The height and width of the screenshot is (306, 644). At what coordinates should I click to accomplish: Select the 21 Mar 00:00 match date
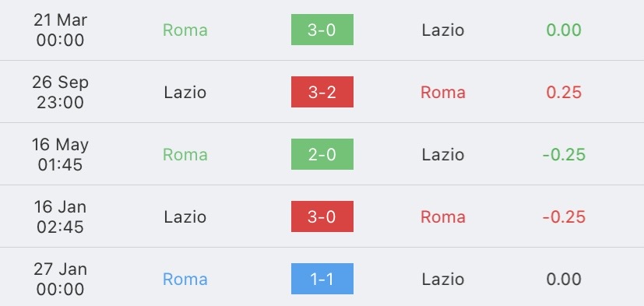[61, 30]
